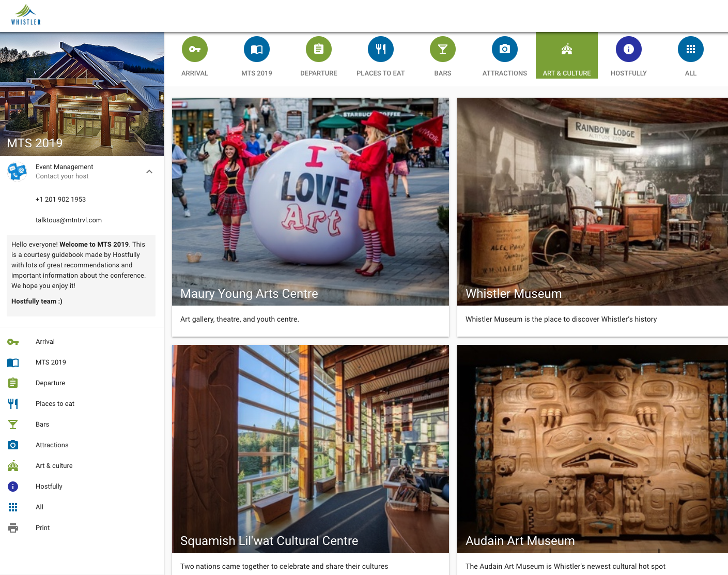Open the Hostfully info icon
Image resolution: width=728 pixels, height=575 pixels.
click(629, 49)
